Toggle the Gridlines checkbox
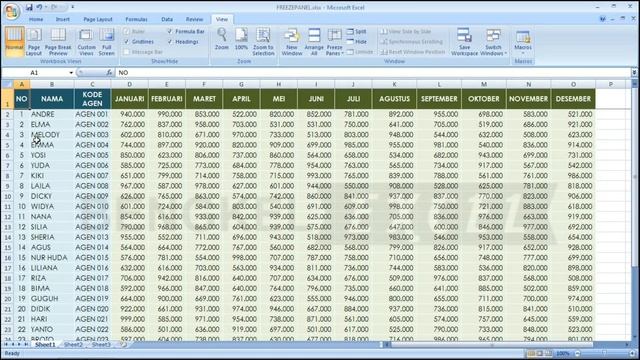The height and width of the screenshot is (360, 640). (127, 42)
